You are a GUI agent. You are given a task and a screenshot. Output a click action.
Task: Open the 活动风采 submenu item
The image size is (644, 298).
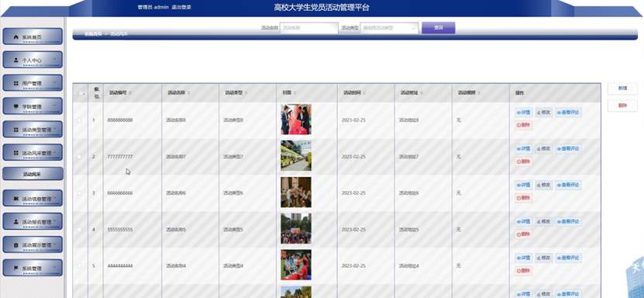point(33,174)
